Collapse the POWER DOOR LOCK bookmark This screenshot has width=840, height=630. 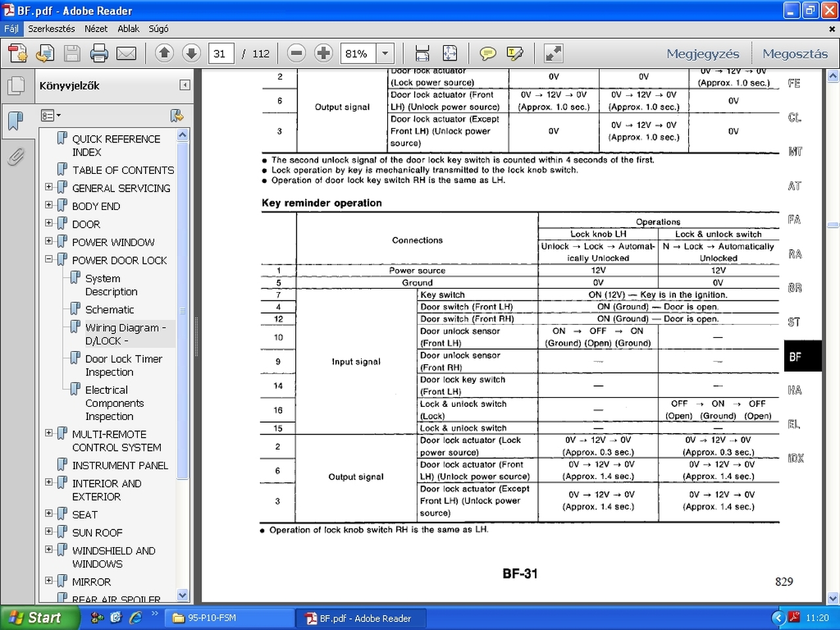click(x=49, y=259)
